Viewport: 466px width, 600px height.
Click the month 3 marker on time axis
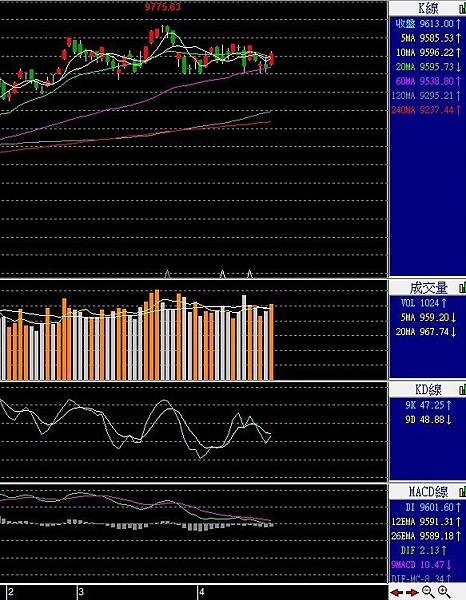point(81,592)
